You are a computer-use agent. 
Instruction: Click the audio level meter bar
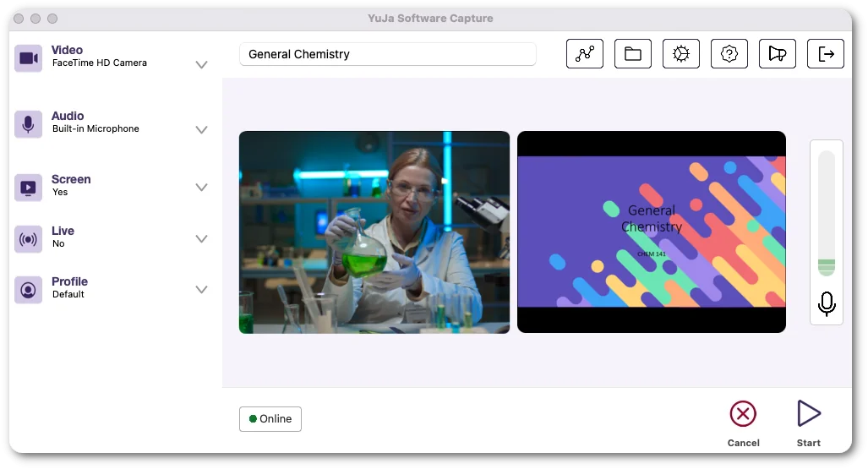click(x=827, y=213)
